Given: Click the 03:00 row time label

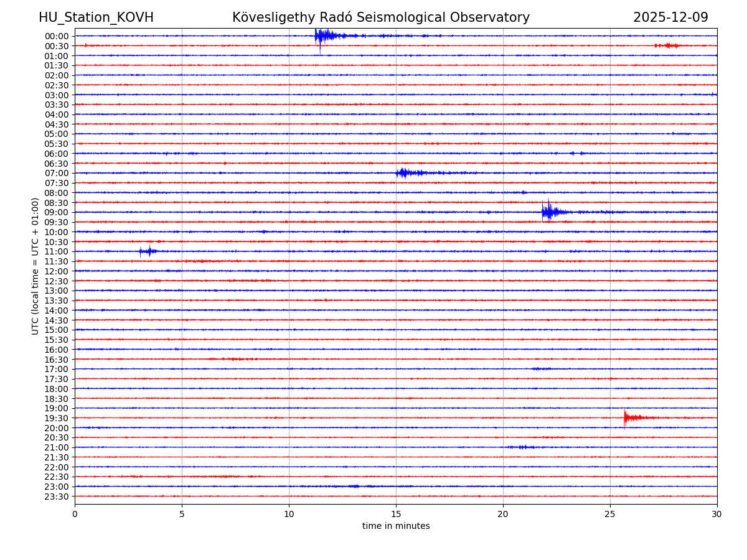Looking at the screenshot, I should point(56,95).
